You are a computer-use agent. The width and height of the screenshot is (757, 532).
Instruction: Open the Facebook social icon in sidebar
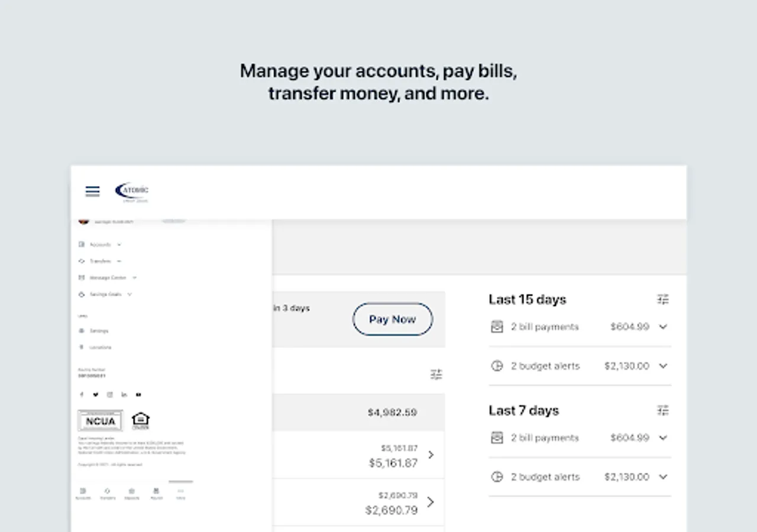click(x=82, y=394)
